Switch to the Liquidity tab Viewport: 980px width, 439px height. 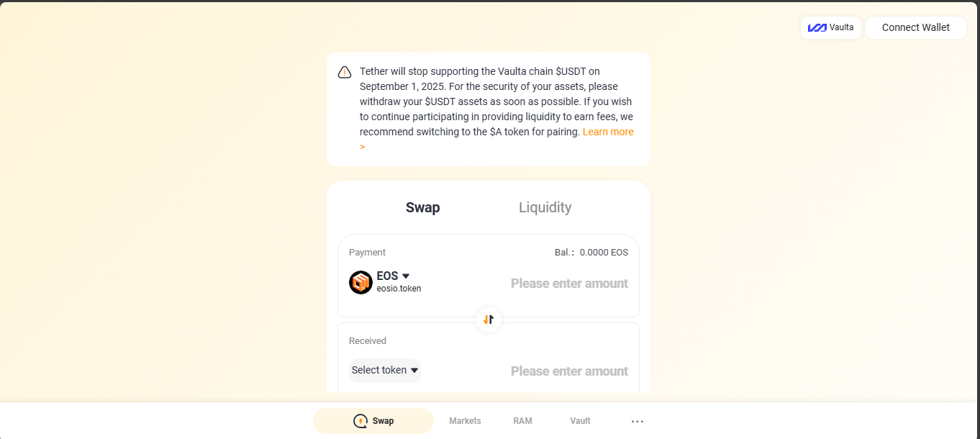click(545, 208)
